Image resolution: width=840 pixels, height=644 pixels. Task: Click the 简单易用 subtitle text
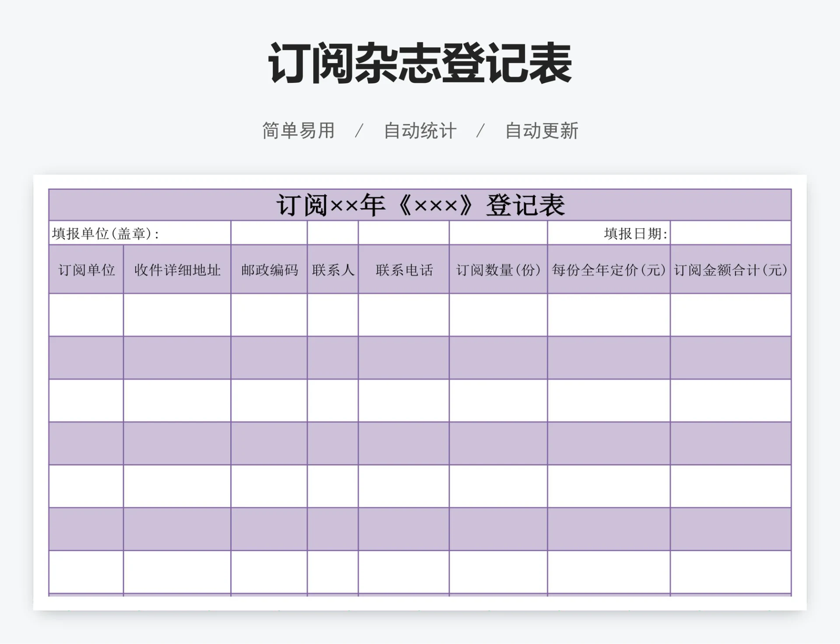click(x=297, y=129)
